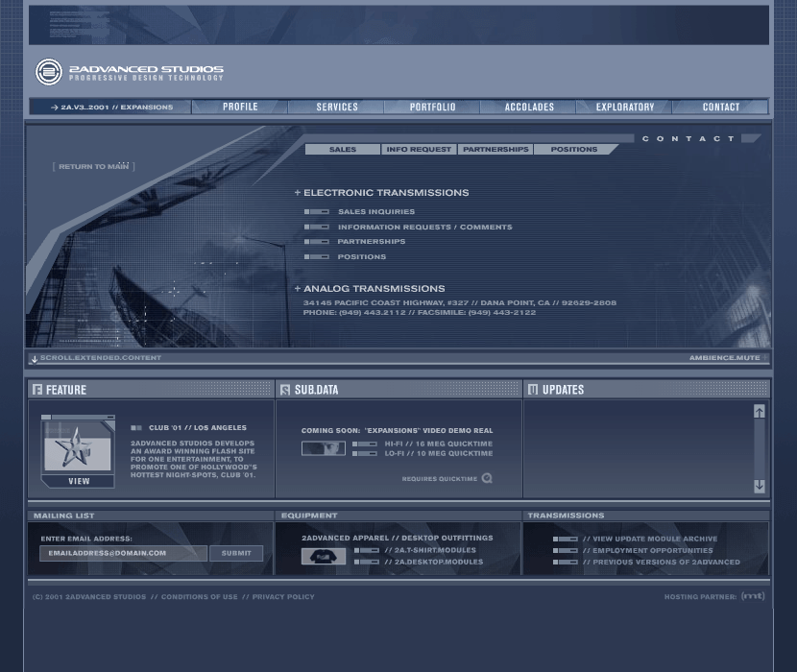Click the Feature panel F icon
797x672 pixels.
pos(37,390)
